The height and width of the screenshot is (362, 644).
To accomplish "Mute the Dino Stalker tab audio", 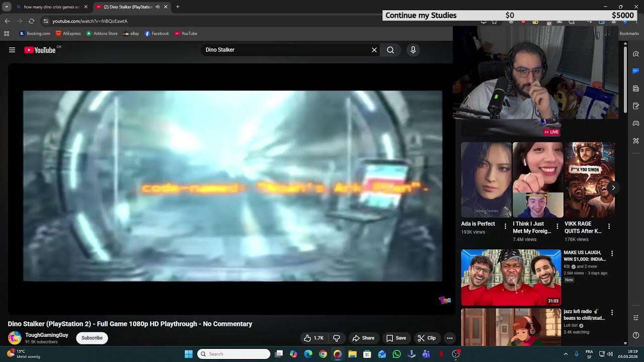I will [x=157, y=7].
